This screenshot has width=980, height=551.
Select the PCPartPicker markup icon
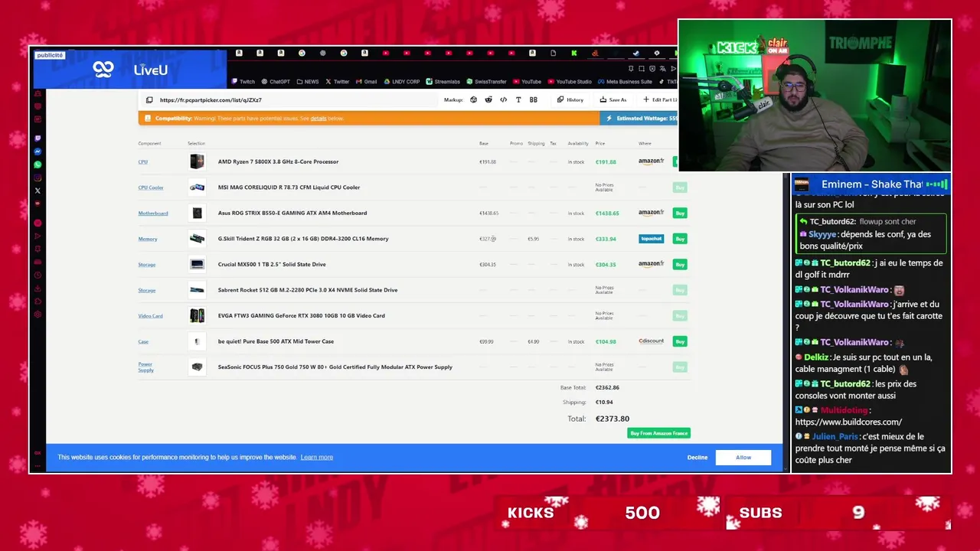point(473,99)
